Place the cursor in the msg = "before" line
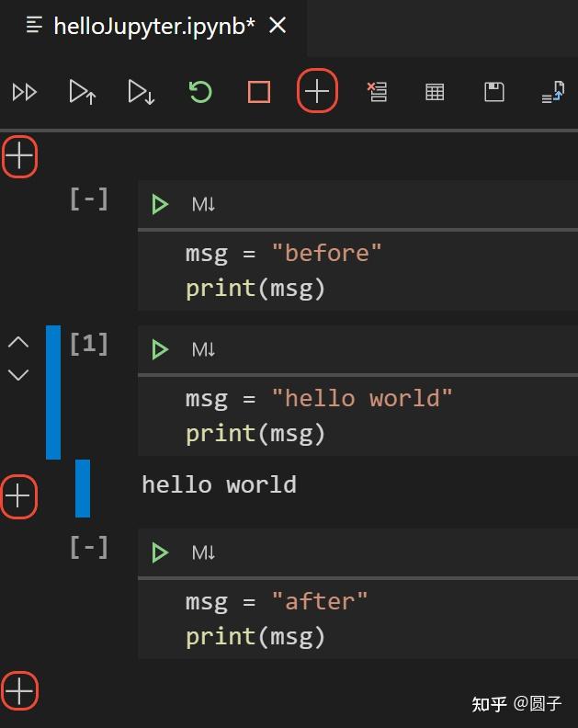The height and width of the screenshot is (728, 578). [283, 254]
